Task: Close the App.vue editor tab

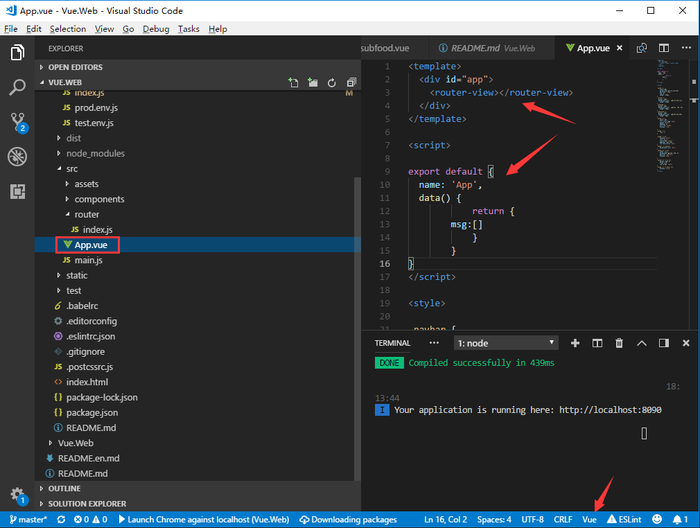Action: pyautogui.click(x=620, y=48)
